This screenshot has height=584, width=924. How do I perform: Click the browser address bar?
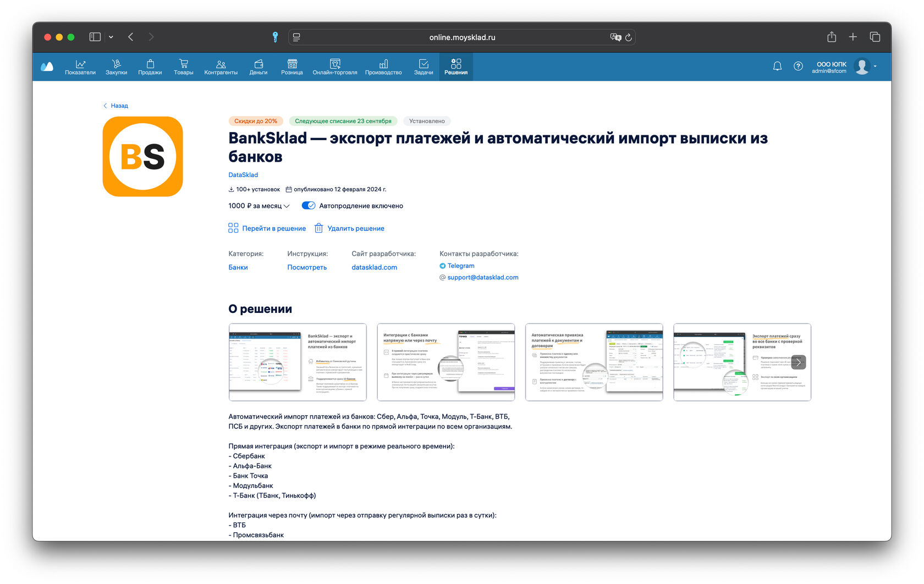pos(462,37)
